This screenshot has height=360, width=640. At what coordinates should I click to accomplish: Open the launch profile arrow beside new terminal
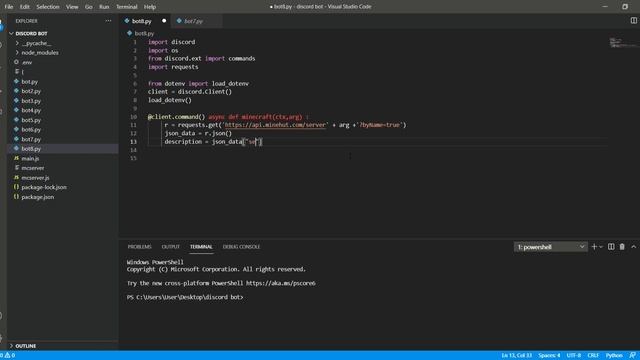coord(601,247)
